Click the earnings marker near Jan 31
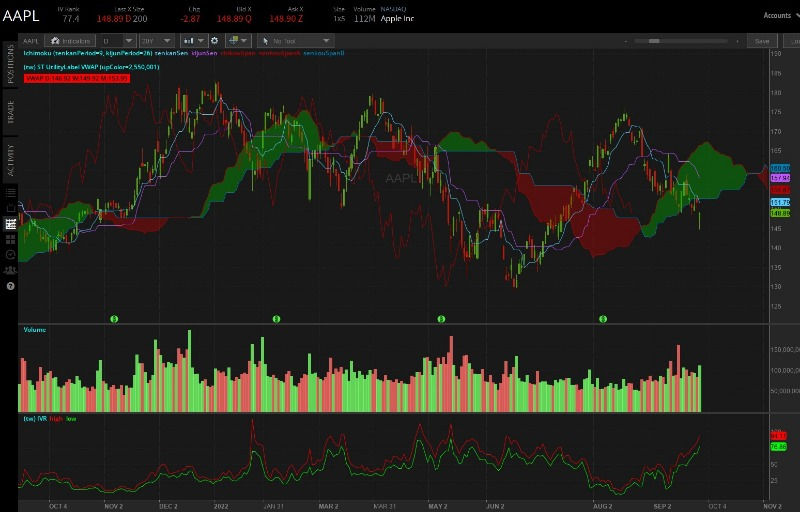Image resolution: width=800 pixels, height=512 pixels. click(276, 319)
